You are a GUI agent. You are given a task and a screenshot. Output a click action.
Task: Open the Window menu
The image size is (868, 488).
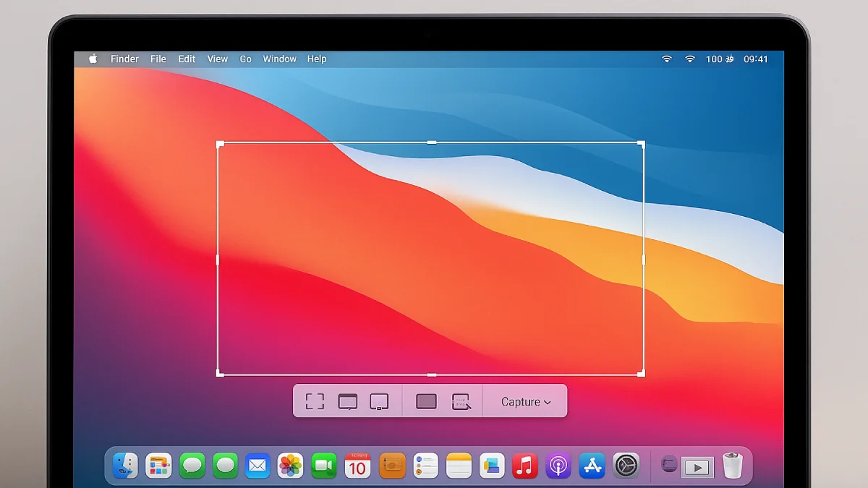279,59
